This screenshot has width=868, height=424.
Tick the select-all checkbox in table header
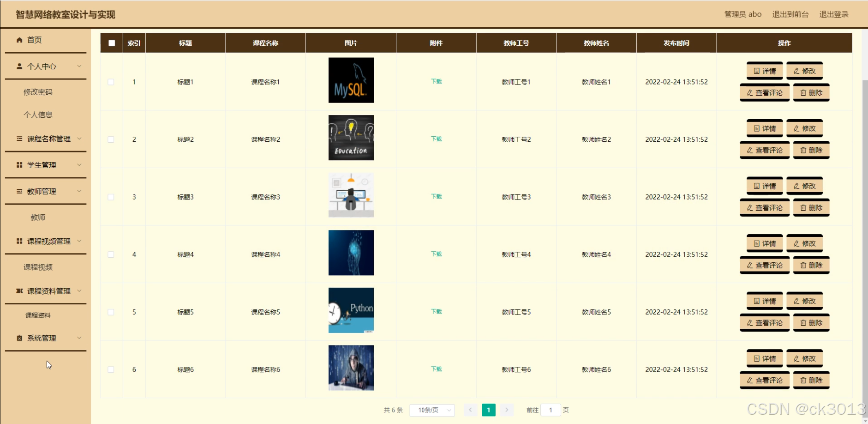112,43
